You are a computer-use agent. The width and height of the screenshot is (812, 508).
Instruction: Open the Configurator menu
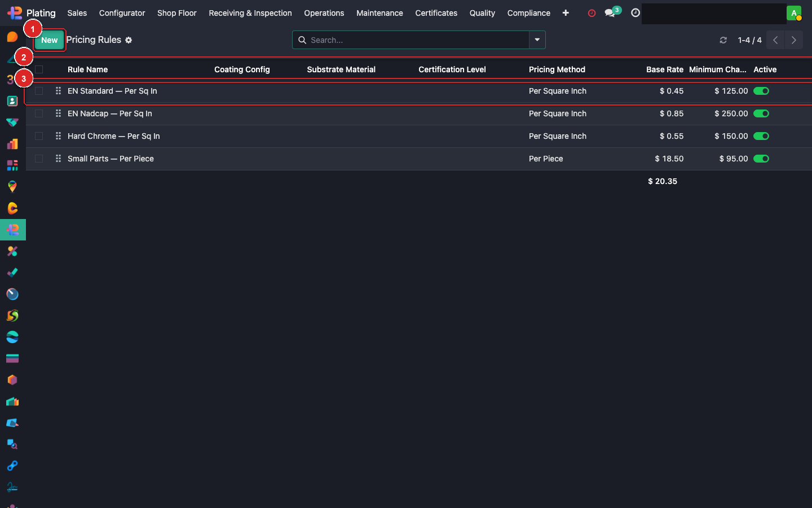[122, 13]
